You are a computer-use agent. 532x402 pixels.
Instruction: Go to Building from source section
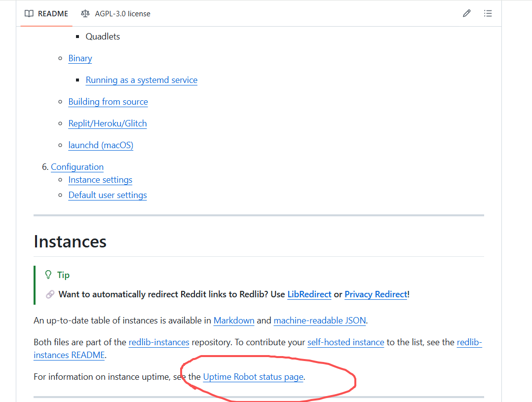pos(108,102)
